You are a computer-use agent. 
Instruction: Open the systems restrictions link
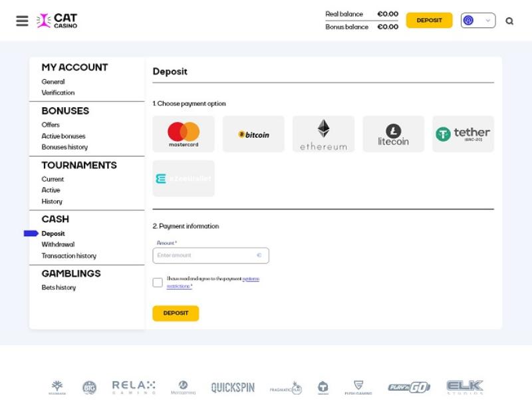pos(250,279)
